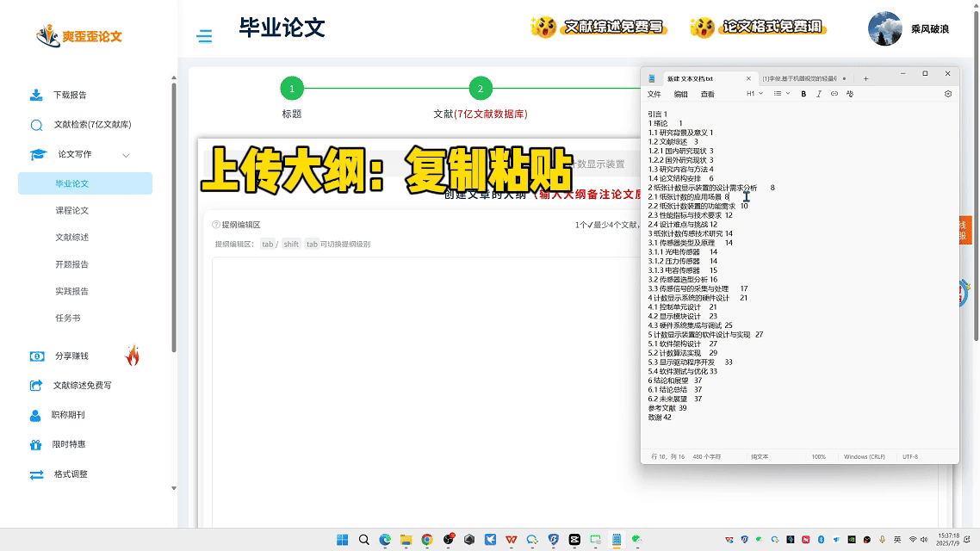
Task: Click the 格式调整 swap arrows icon
Action: (x=36, y=474)
